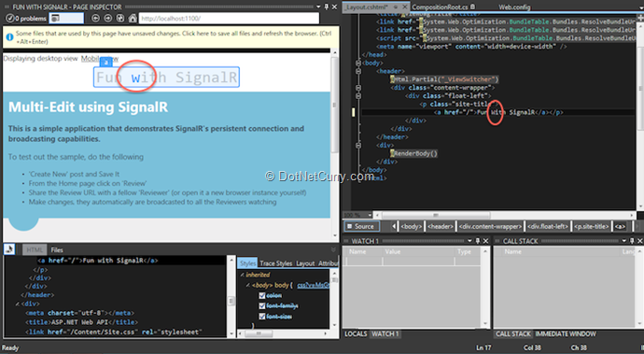Open the Call Stack window options dropdown

coord(623,241)
